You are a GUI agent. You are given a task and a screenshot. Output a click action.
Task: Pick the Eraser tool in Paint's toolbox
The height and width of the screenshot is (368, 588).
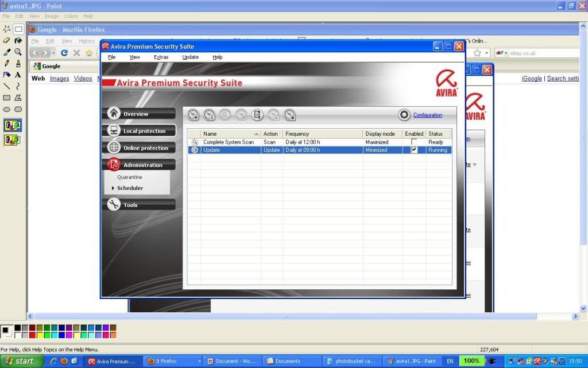click(x=7, y=41)
